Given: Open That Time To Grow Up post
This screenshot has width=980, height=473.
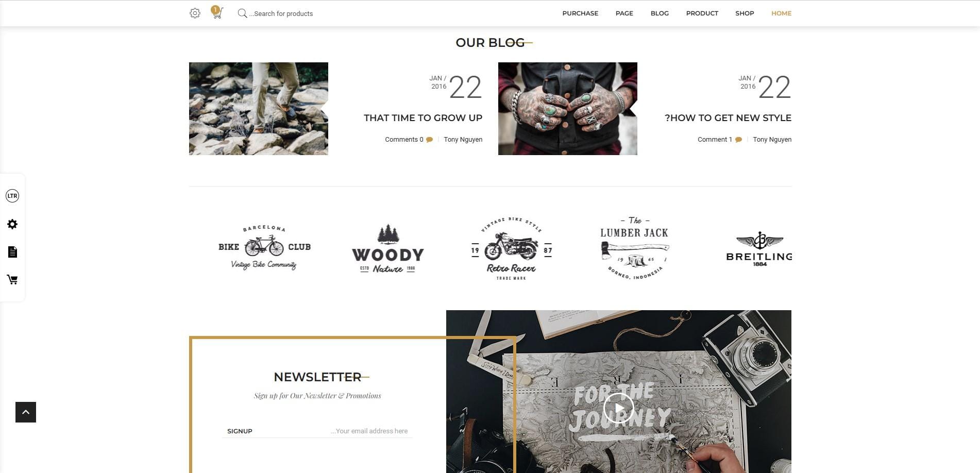Looking at the screenshot, I should [x=423, y=118].
